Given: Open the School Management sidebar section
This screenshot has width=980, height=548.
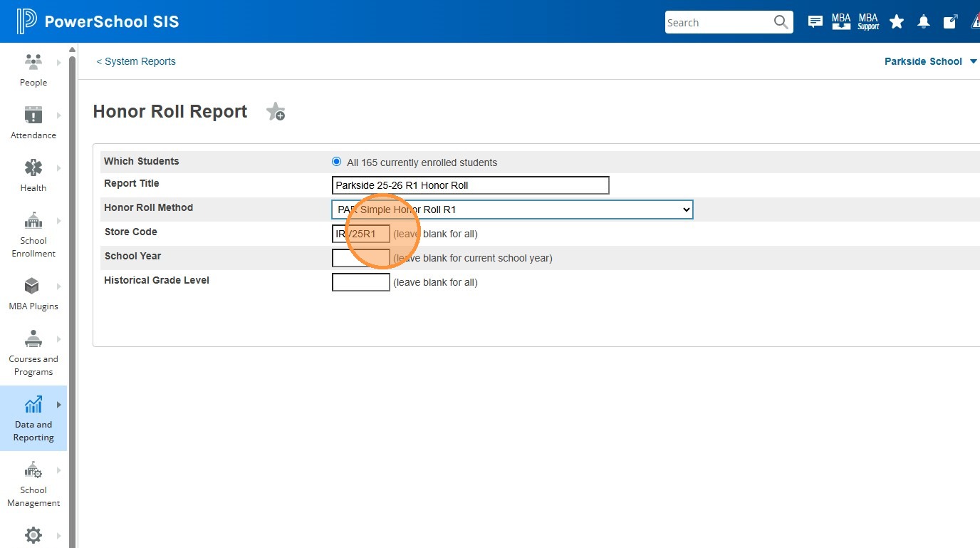Looking at the screenshot, I should tap(33, 484).
